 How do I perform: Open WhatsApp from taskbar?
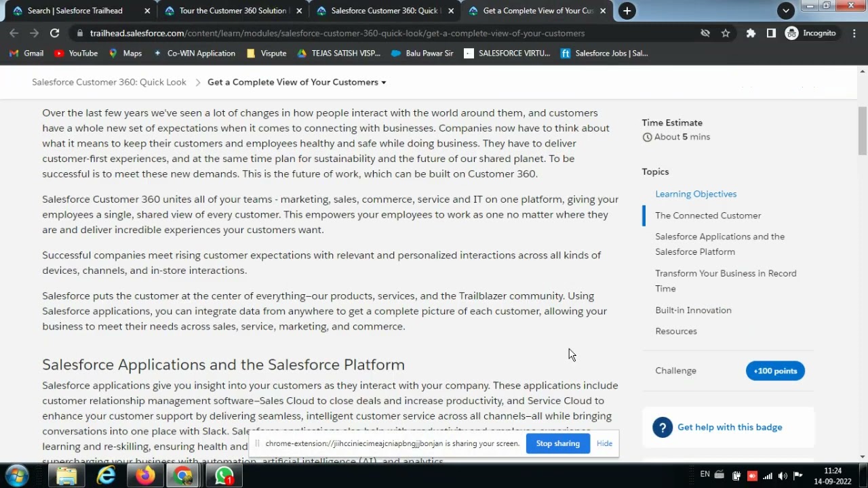pos(223,476)
